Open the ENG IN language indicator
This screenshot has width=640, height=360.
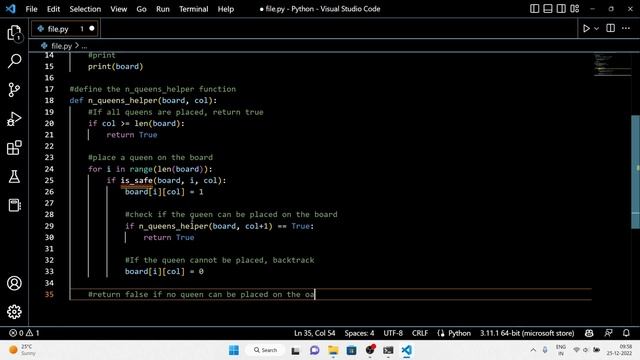[x=560, y=350]
